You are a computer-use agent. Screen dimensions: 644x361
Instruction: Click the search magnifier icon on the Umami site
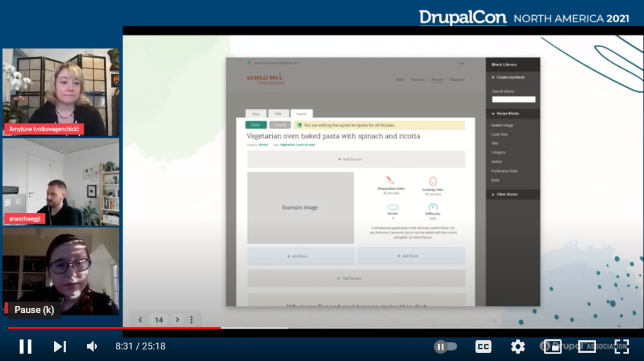(249, 63)
